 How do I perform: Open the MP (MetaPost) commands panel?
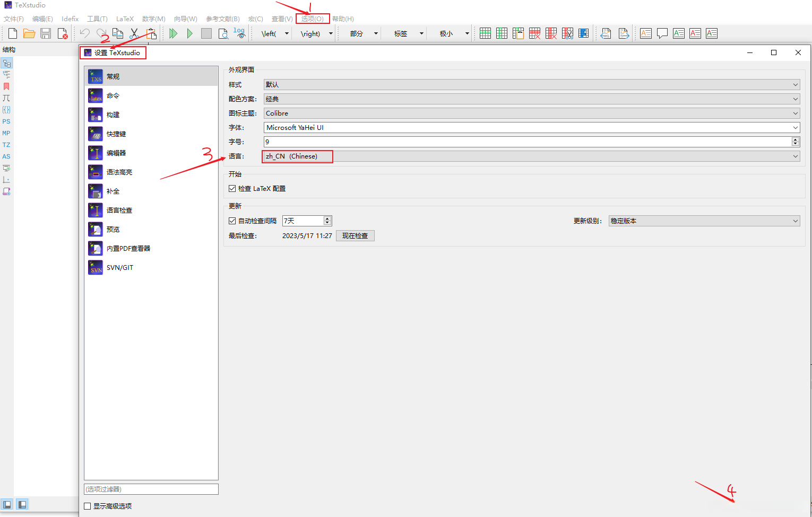[x=6, y=133]
